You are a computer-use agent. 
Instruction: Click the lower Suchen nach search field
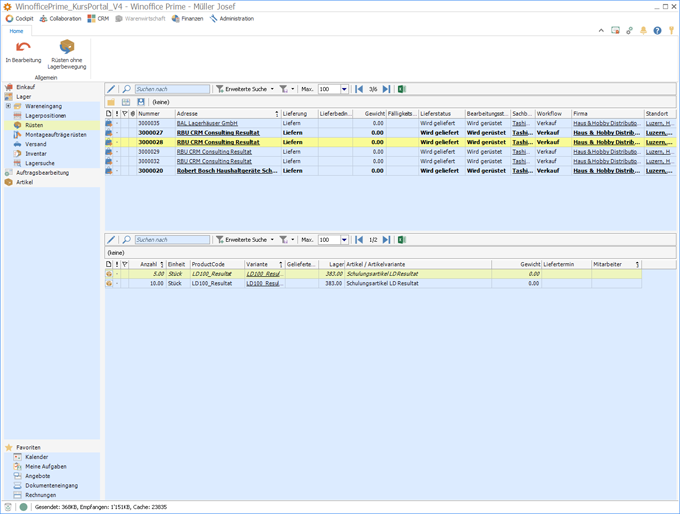[172, 239]
